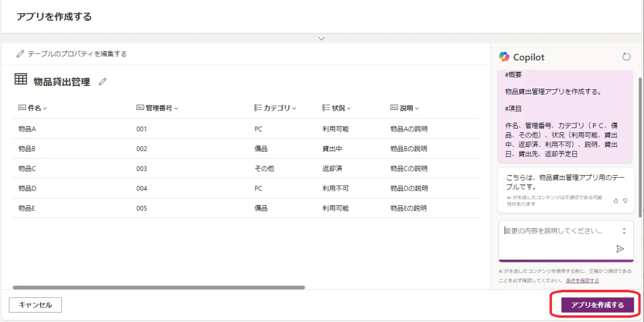Click the choice list icon on カテゴリ column

pyautogui.click(x=258, y=108)
